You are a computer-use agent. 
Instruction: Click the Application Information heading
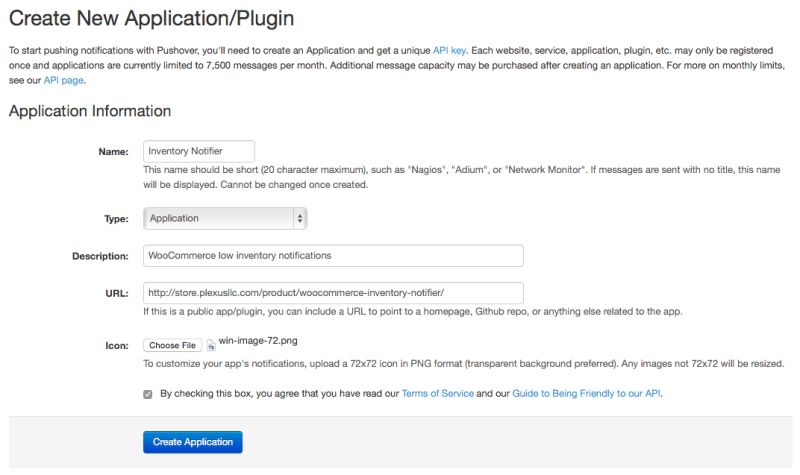pyautogui.click(x=90, y=111)
